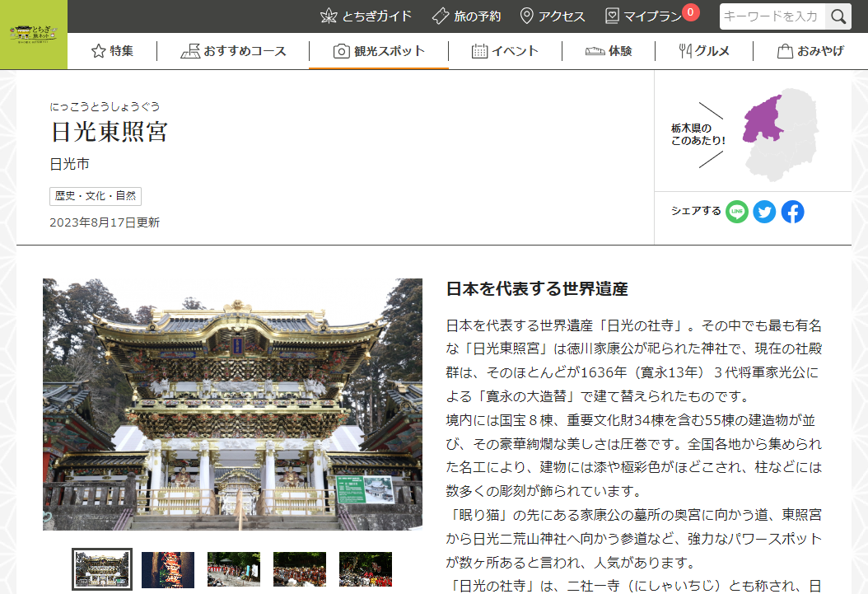The height and width of the screenshot is (594, 868).
Task: Share page via LINE icon
Action: 737,212
